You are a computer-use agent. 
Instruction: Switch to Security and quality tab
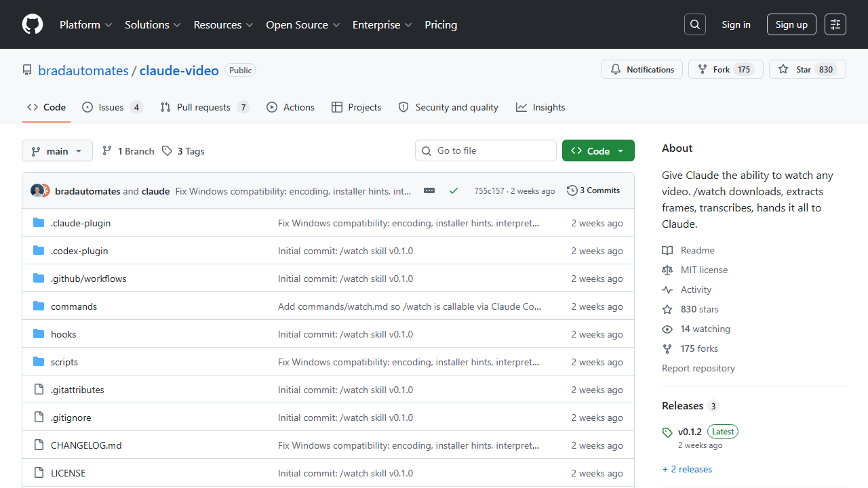[448, 107]
